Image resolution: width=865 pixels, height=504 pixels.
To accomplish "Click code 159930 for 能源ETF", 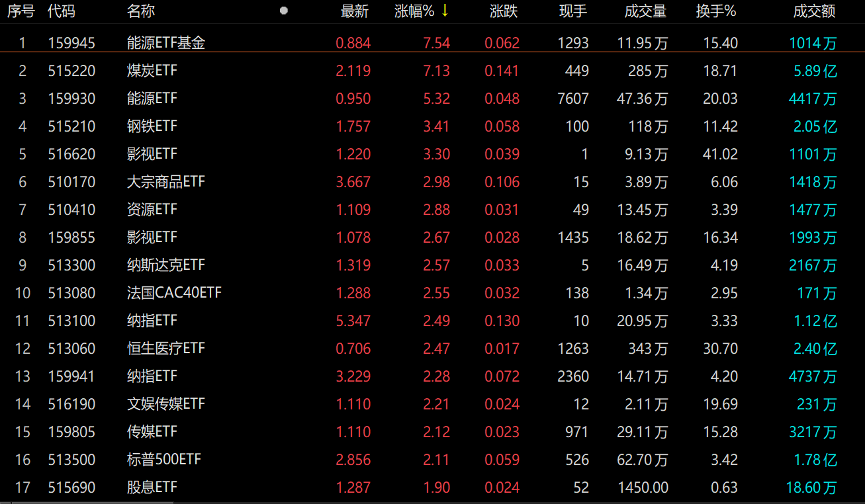I will (x=71, y=99).
